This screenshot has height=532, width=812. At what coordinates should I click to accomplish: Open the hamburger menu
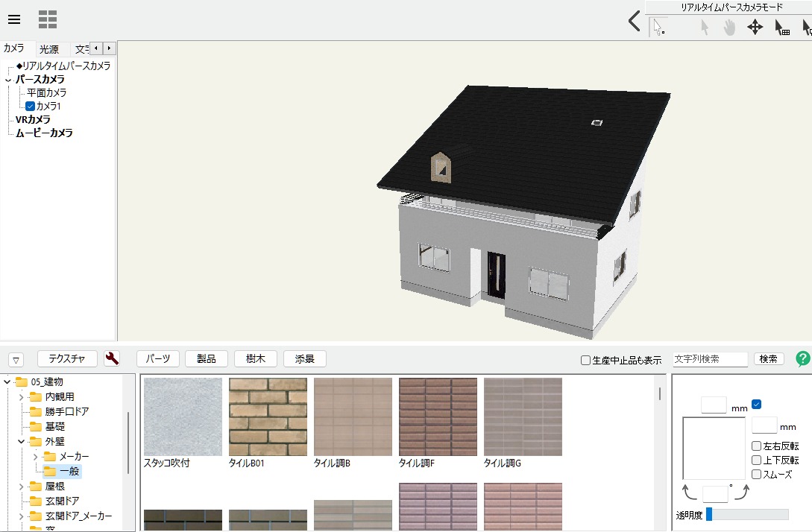(14, 19)
